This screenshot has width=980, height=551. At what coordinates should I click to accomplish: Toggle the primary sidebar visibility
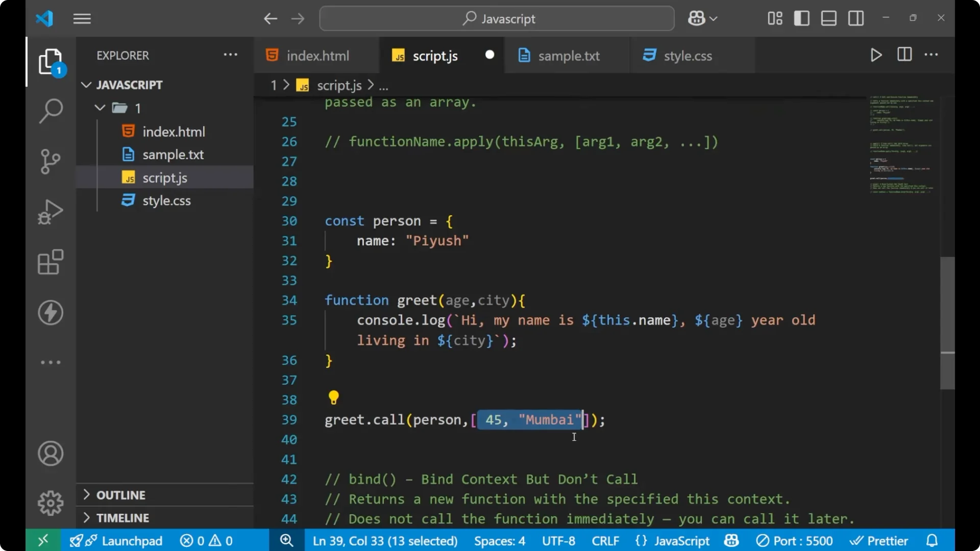(x=802, y=18)
